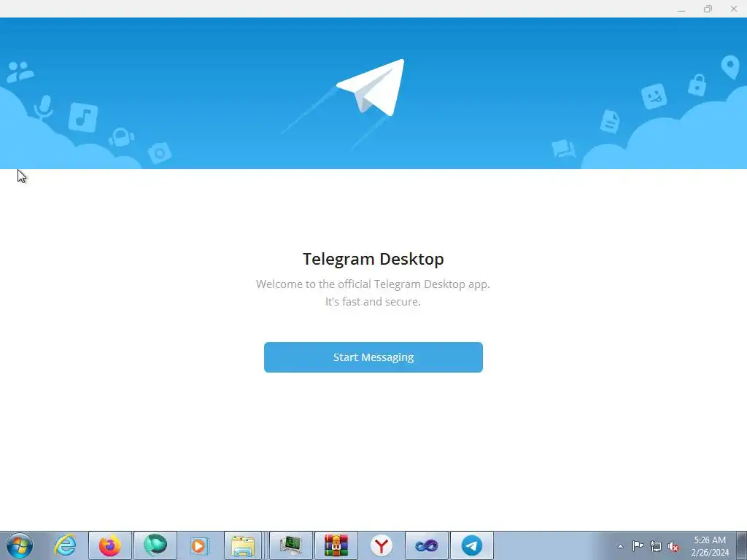Open the Windows Explorer folder icon
This screenshot has width=747, height=560.
click(x=243, y=545)
